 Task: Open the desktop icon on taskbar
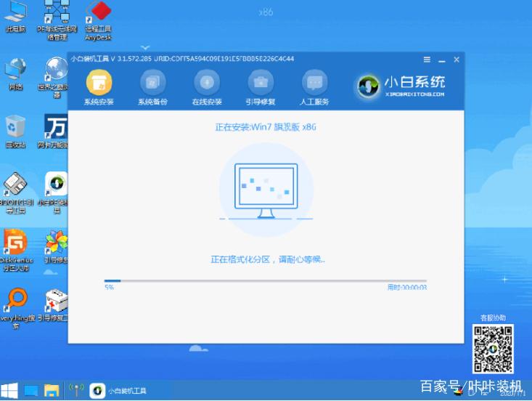coord(31,391)
